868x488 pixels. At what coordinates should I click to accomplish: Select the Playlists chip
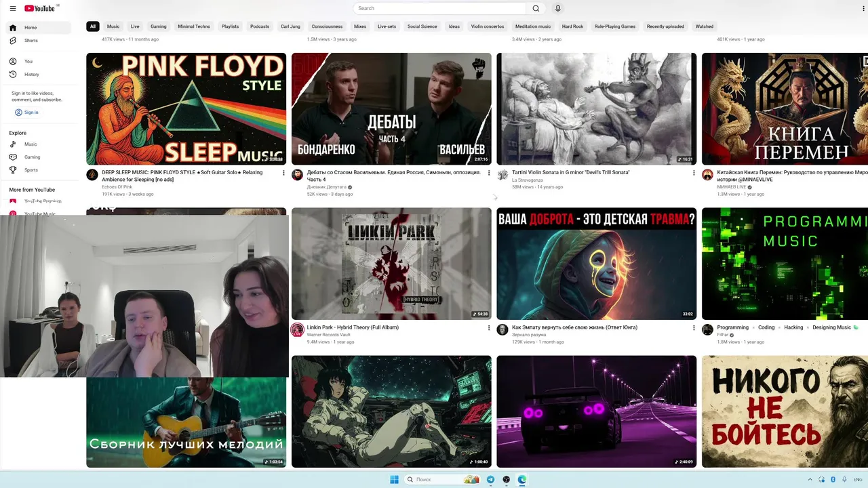pos(230,26)
